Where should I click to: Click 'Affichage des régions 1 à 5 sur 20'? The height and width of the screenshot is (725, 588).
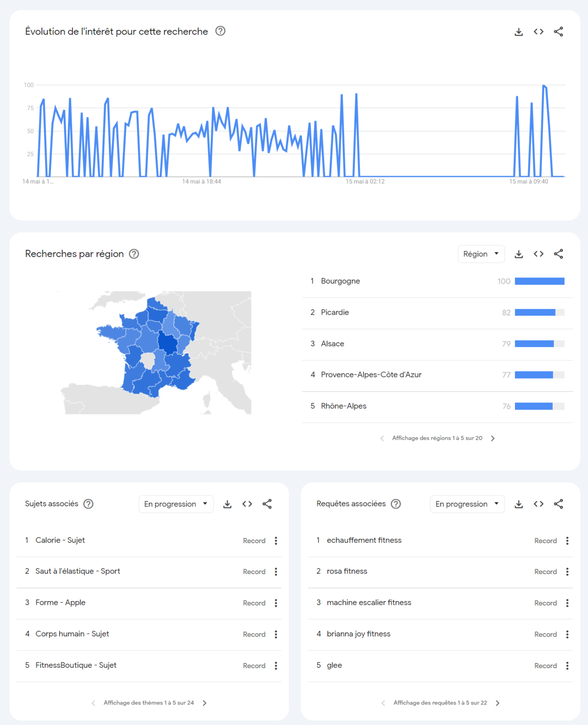tap(437, 438)
